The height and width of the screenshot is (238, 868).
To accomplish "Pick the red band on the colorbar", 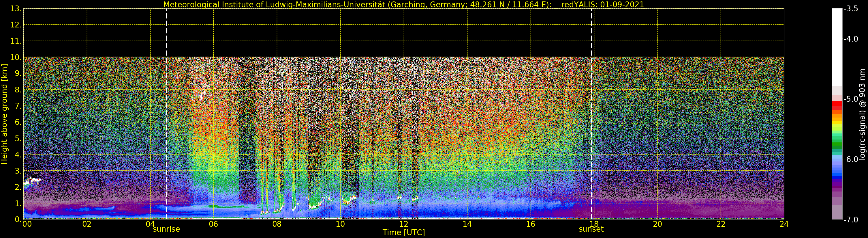I will click(837, 105).
